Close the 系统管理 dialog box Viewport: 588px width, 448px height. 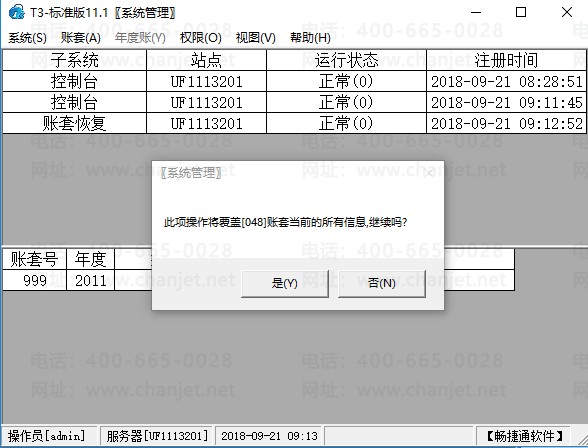pos(428,173)
